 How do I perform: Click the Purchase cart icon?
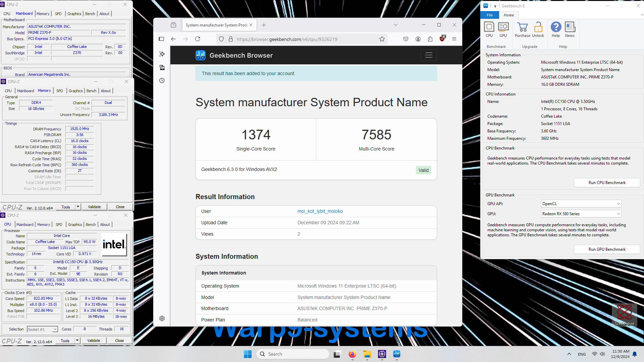tap(522, 29)
